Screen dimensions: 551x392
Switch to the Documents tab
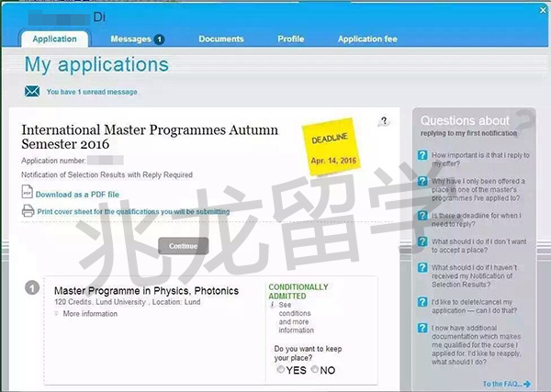pos(221,39)
